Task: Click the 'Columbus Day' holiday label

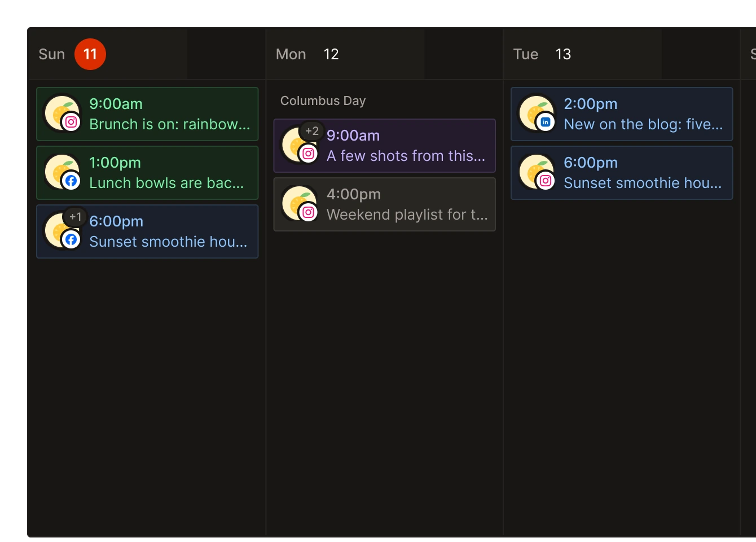Action: pyautogui.click(x=323, y=100)
